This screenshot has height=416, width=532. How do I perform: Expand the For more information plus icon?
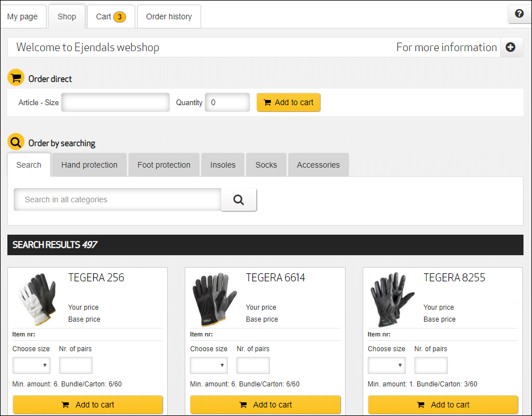point(510,48)
